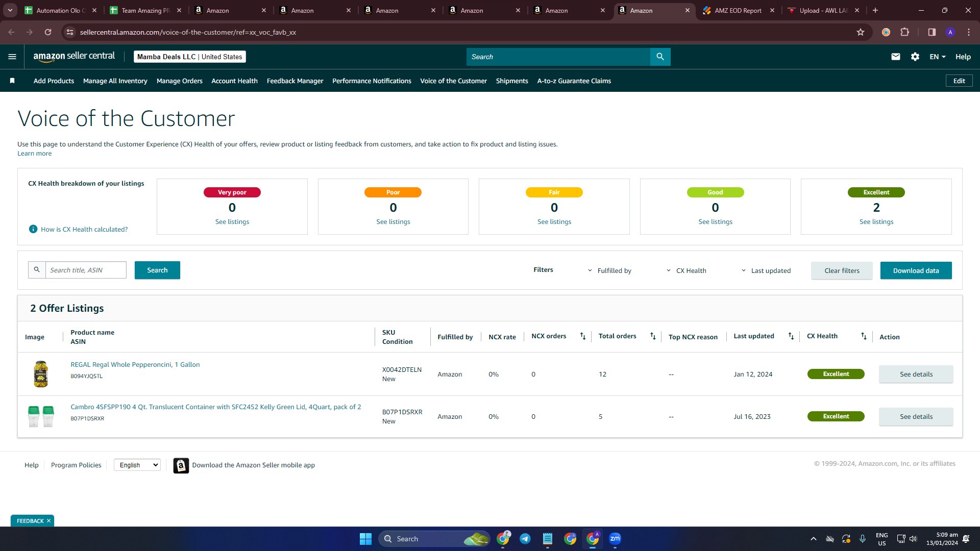The height and width of the screenshot is (551, 980).
Task: Click the magnifier icon beside Search title, ASIN
Action: click(37, 270)
